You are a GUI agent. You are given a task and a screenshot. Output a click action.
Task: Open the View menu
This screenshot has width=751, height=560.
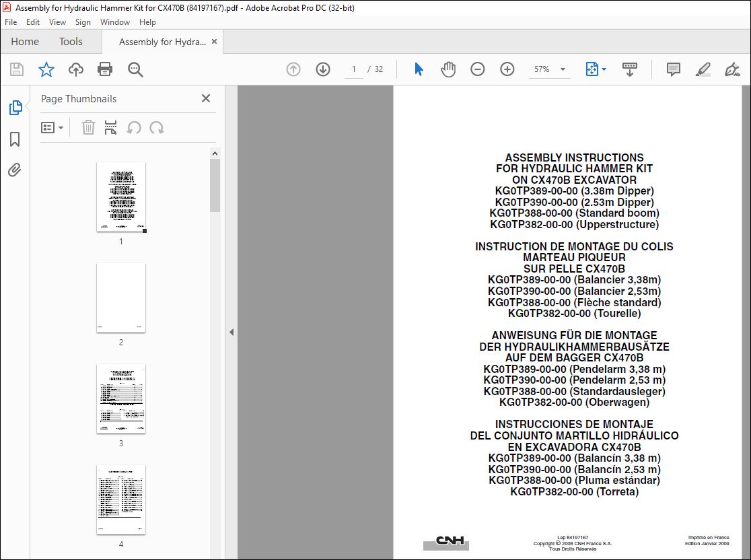click(x=57, y=22)
